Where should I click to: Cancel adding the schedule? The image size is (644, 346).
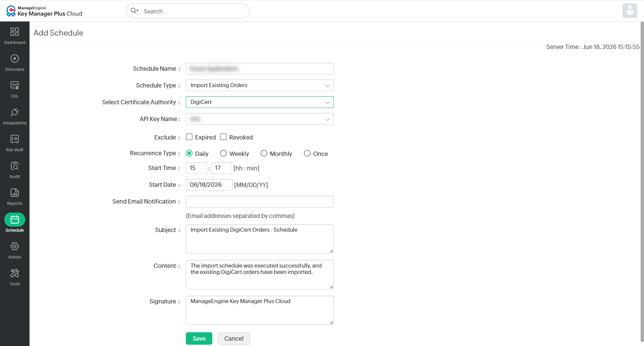(234, 338)
